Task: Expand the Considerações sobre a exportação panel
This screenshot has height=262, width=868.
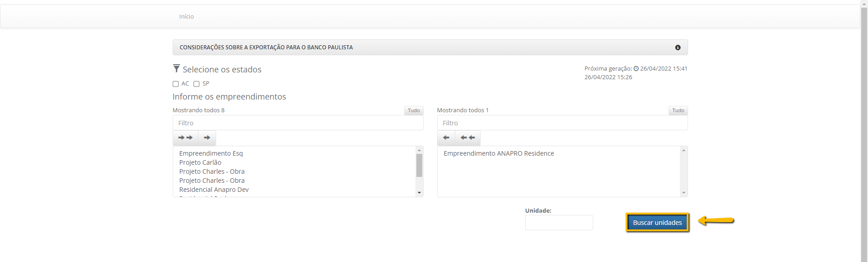Action: tap(266, 48)
